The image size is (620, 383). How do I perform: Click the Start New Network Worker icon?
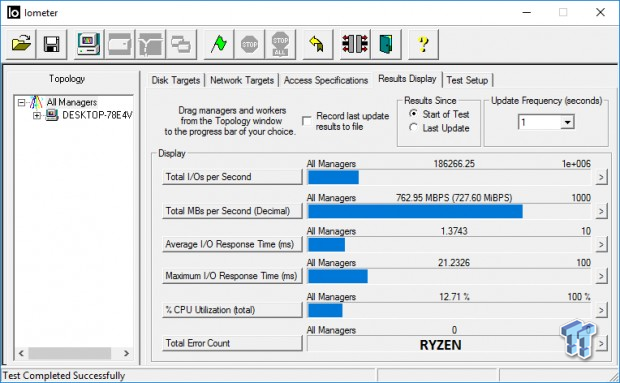[150, 44]
